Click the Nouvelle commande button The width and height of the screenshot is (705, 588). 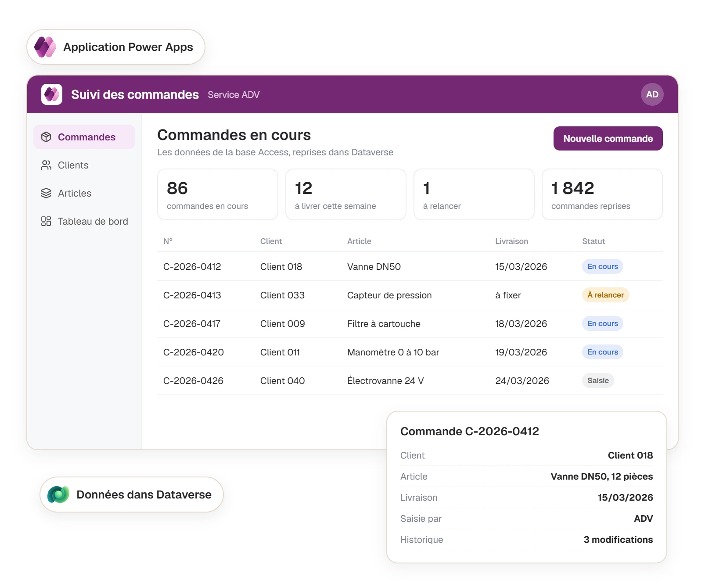[x=608, y=139]
